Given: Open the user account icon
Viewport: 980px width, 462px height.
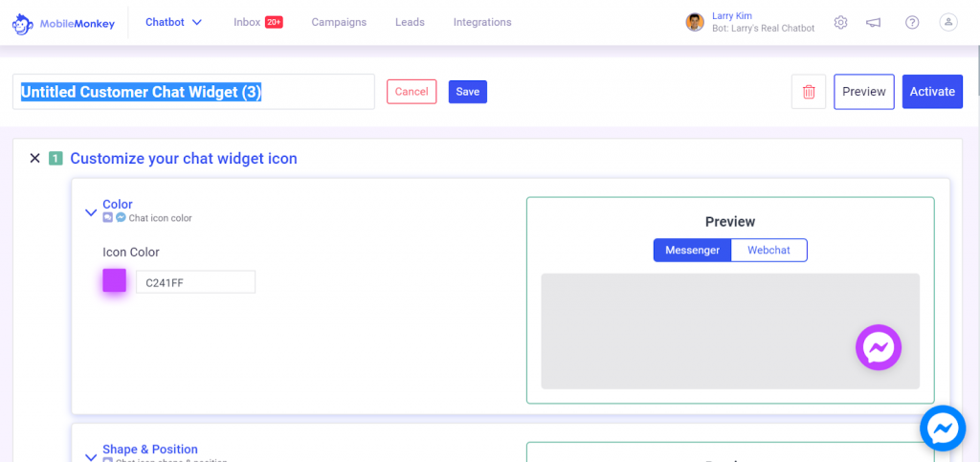Looking at the screenshot, I should click(948, 22).
